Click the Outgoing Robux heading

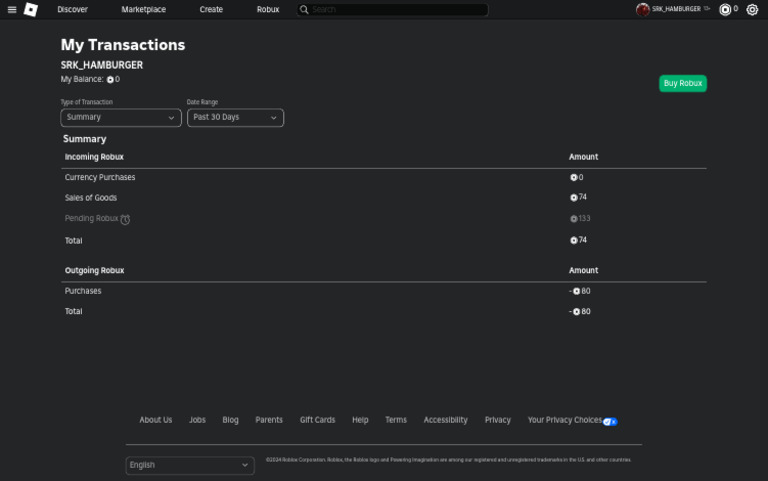95,270
